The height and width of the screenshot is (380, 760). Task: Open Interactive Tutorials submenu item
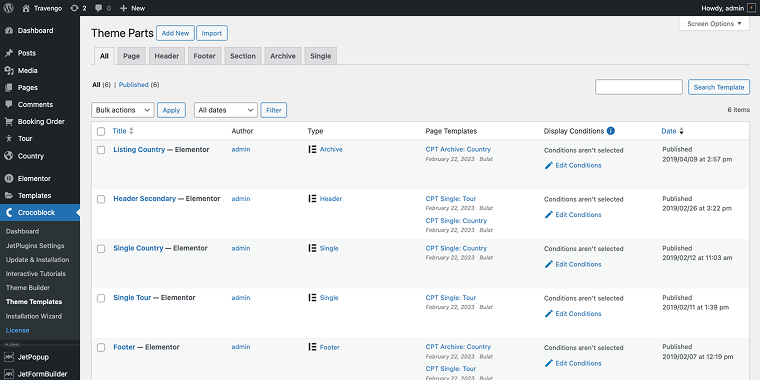click(36, 273)
